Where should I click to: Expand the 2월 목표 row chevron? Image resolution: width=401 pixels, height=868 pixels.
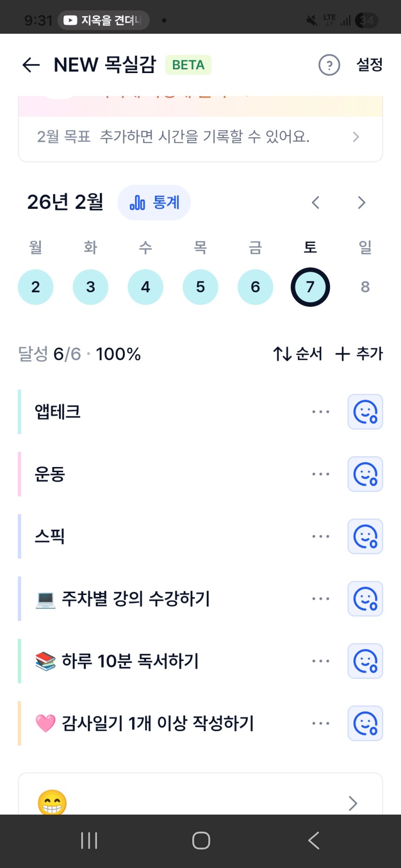coord(356,137)
